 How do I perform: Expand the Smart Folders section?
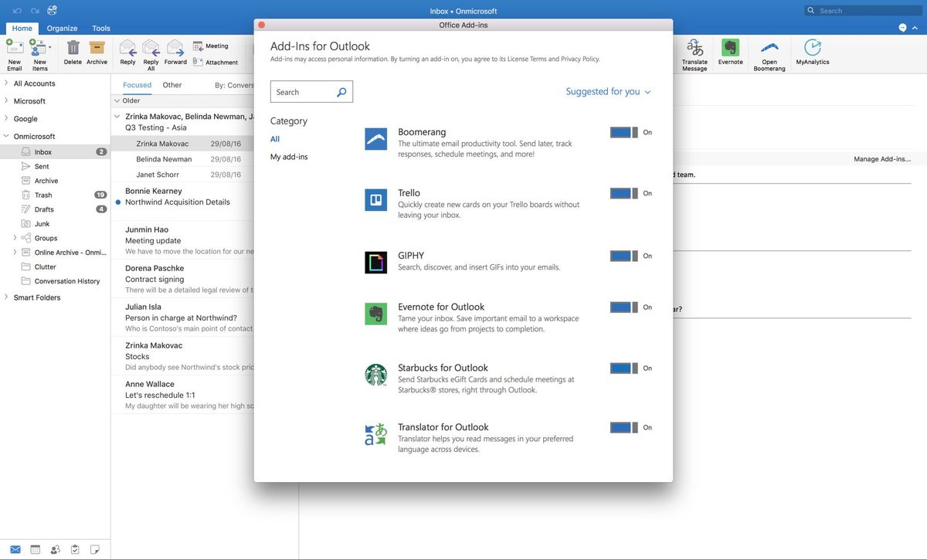(x=5, y=297)
